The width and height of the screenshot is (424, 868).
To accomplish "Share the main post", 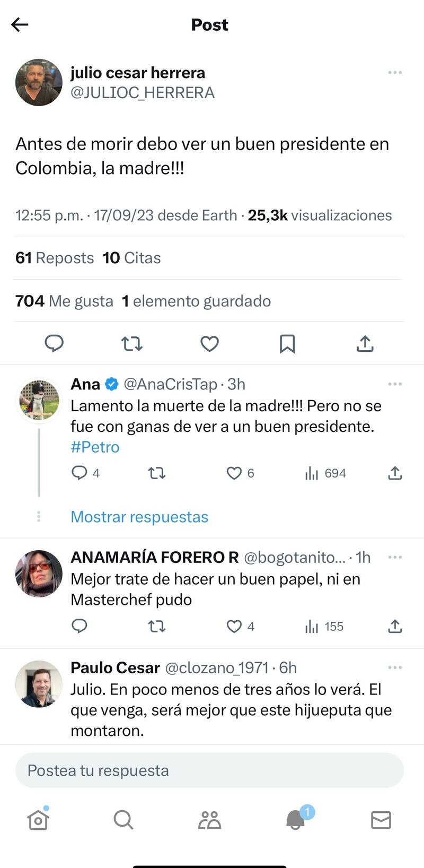I will (365, 344).
